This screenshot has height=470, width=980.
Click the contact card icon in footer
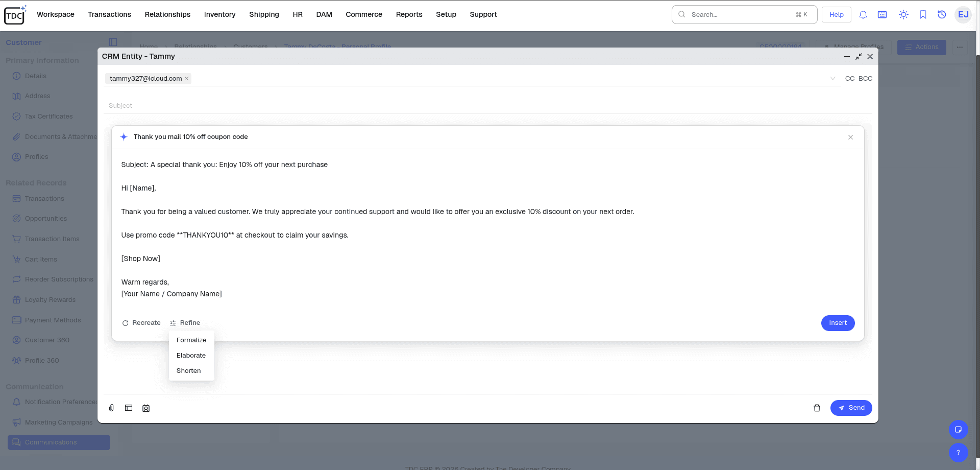(146, 408)
